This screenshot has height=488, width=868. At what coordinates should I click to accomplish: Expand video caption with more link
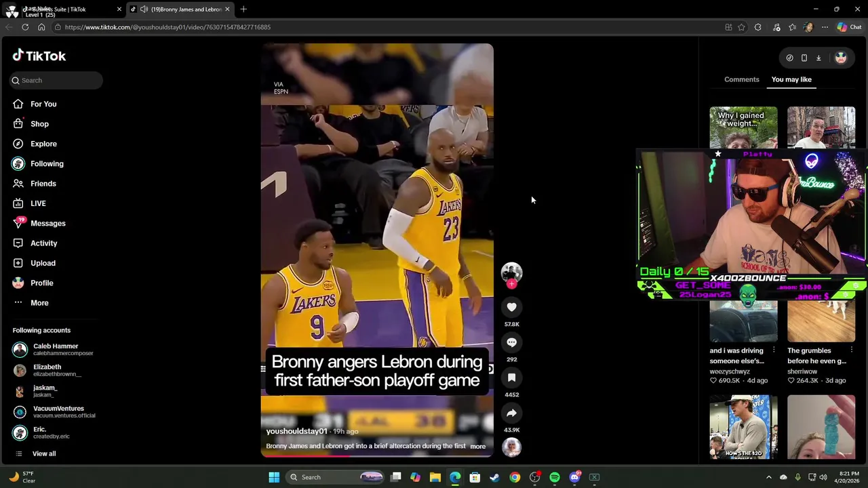tap(478, 446)
